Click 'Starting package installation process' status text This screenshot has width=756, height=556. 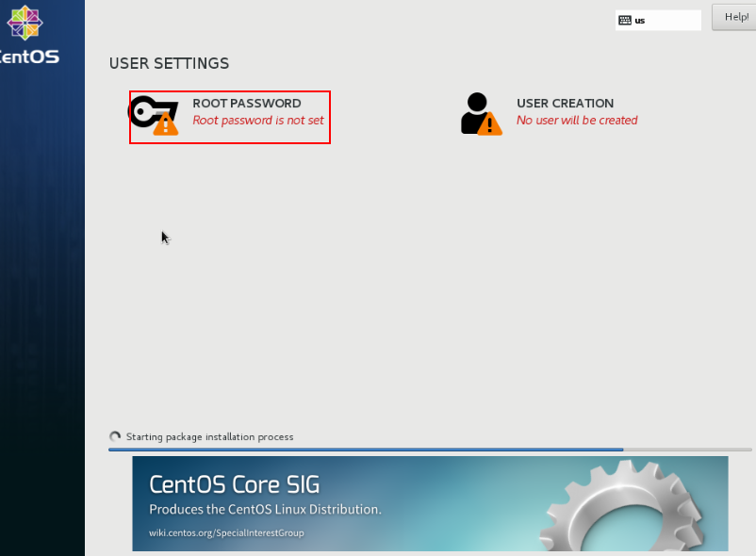[209, 437]
